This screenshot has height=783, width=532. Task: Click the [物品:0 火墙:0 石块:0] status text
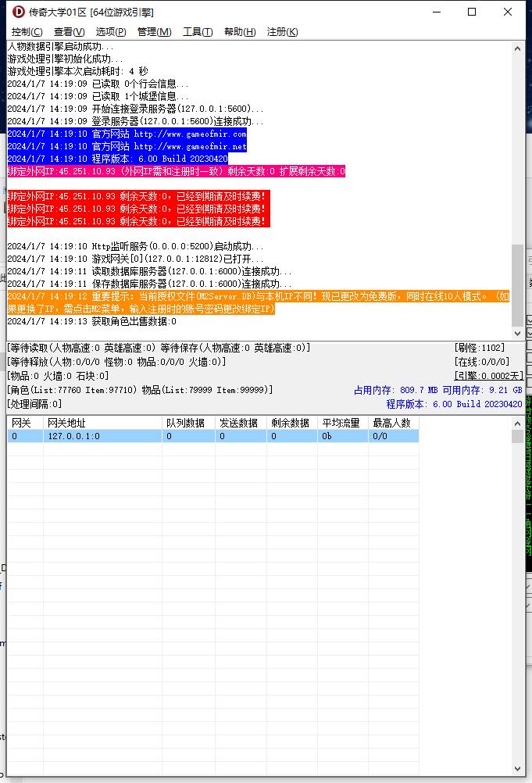pos(58,376)
